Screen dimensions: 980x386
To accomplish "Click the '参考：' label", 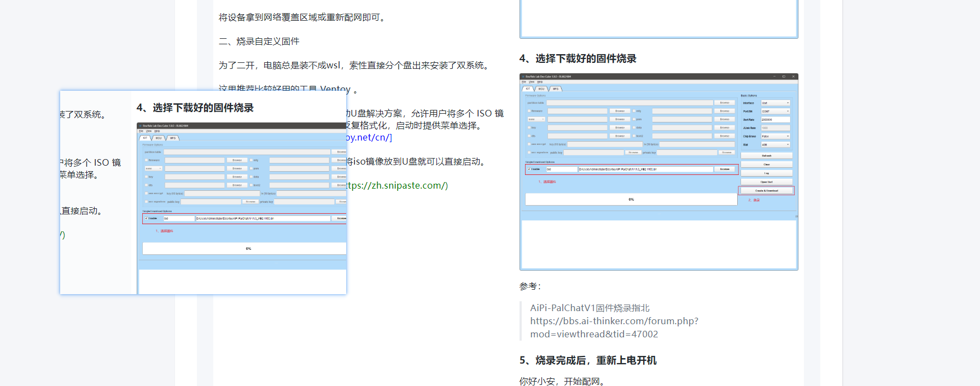I will [530, 286].
